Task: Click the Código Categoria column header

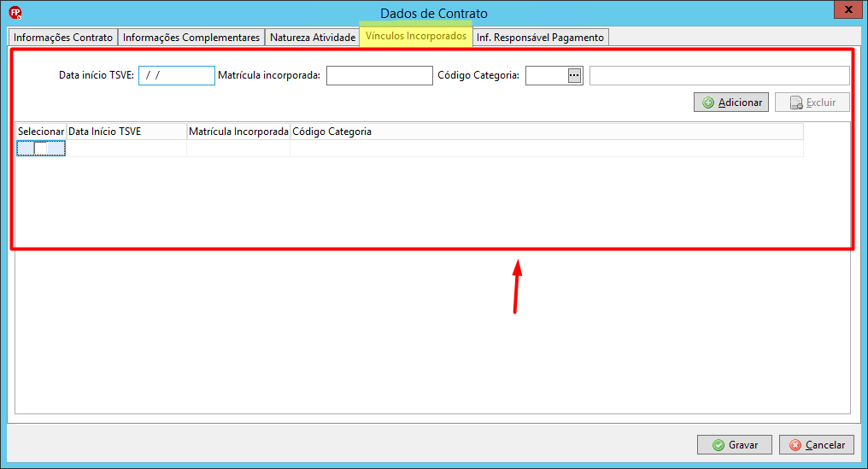Action: tap(547, 132)
